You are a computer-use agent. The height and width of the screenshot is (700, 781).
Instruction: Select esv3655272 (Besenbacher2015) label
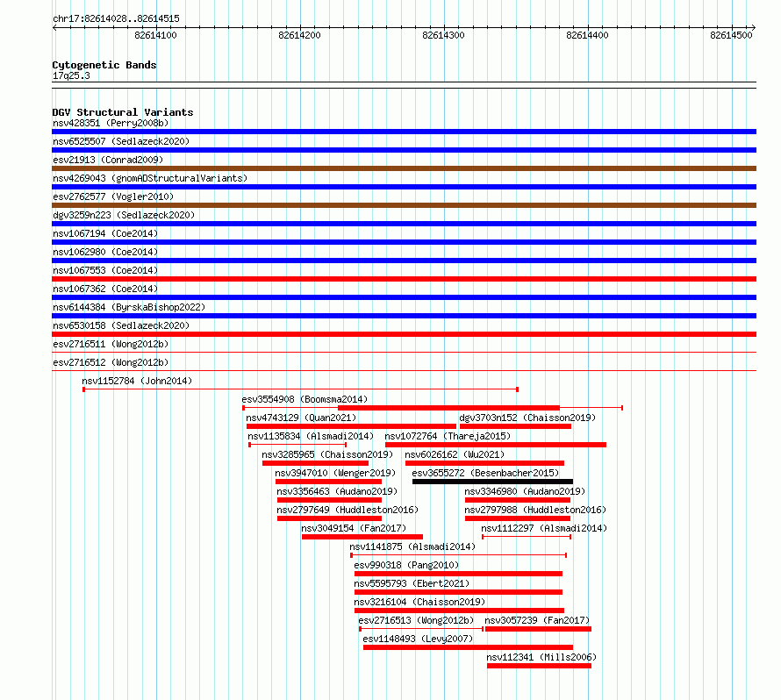coord(485,473)
